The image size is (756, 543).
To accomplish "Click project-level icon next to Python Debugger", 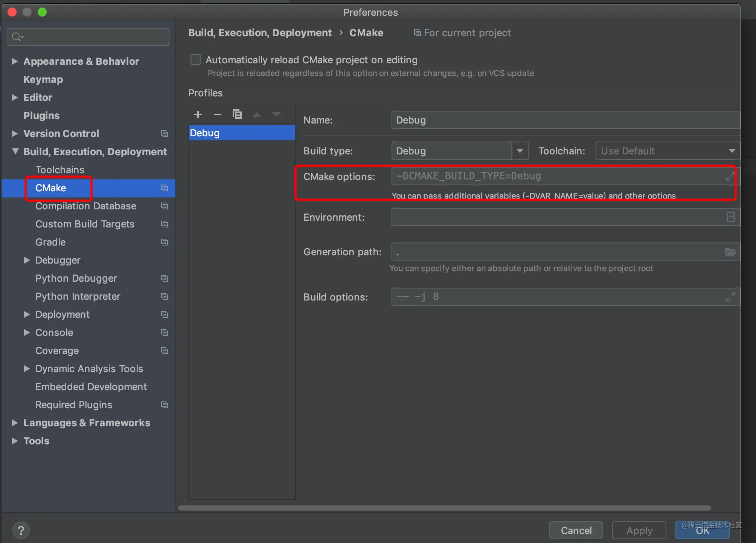I will coord(165,278).
